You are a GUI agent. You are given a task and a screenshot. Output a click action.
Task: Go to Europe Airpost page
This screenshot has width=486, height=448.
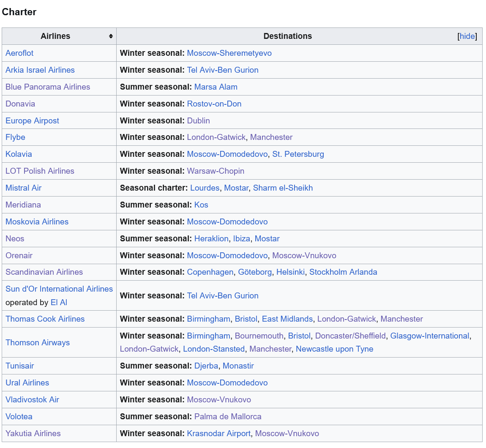32,121
